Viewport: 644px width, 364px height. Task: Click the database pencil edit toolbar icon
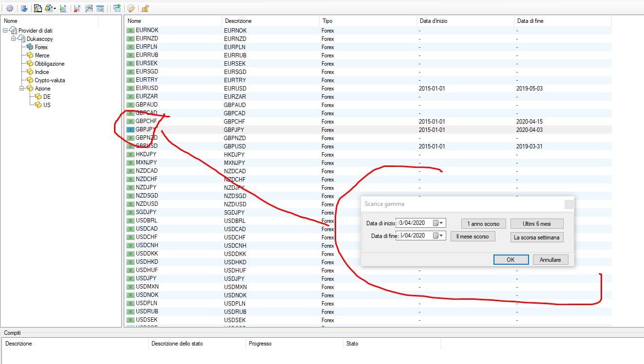click(131, 8)
